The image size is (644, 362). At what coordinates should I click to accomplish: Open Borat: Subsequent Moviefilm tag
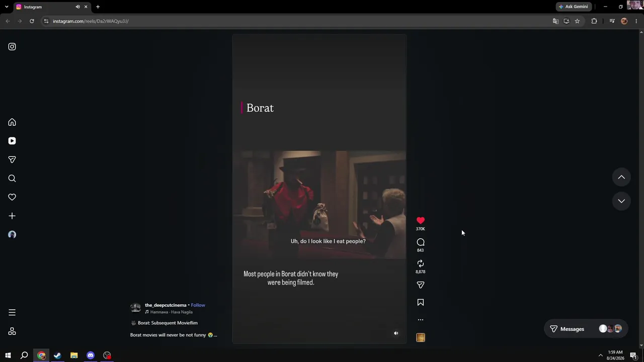pyautogui.click(x=164, y=323)
